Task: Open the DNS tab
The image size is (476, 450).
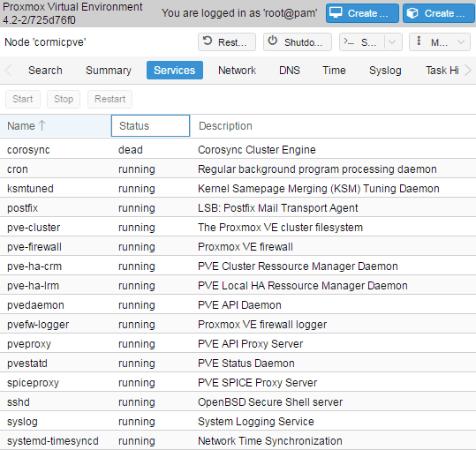Action: point(290,71)
